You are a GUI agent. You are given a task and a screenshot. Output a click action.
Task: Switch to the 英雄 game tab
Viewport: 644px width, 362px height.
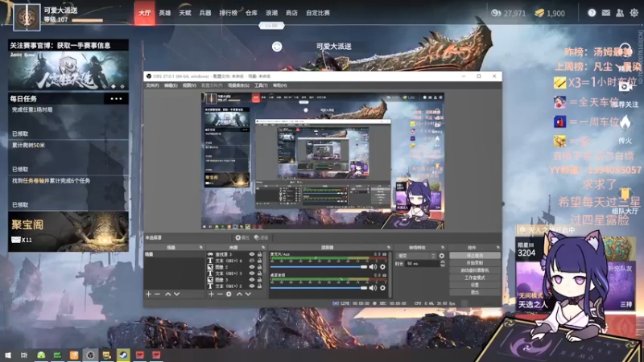pyautogui.click(x=165, y=13)
